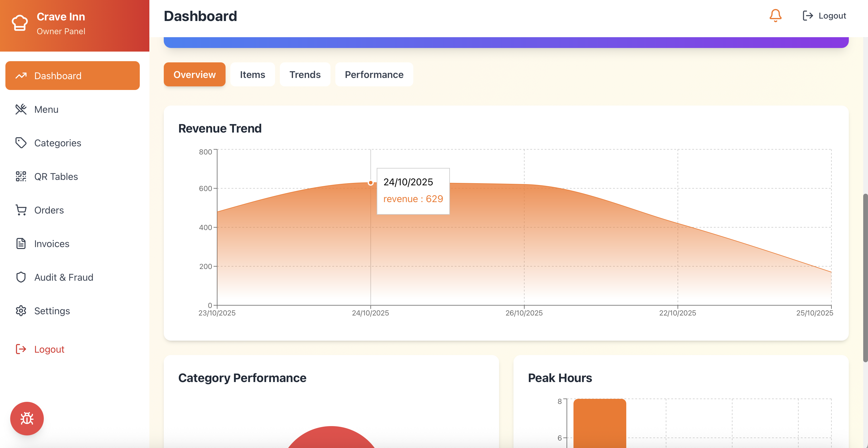Click the red Category Performance pie slice
Screen dimensions: 868x448
tap(331, 437)
